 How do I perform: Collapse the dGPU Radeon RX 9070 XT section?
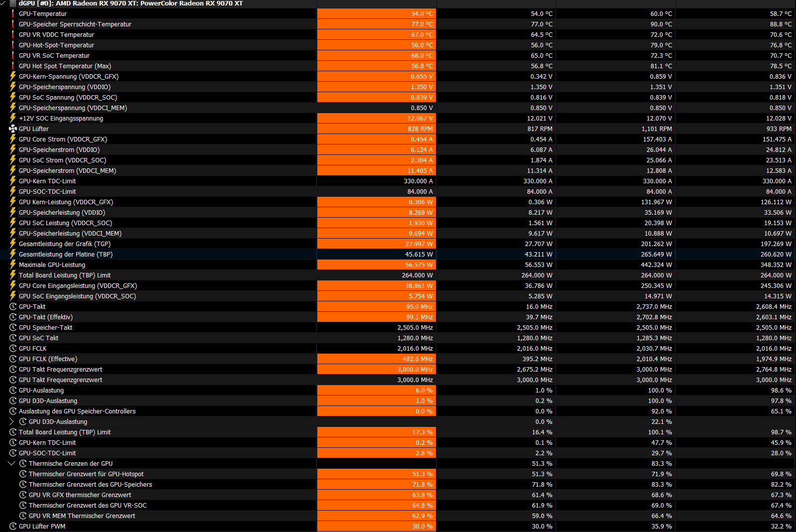coord(3,3)
